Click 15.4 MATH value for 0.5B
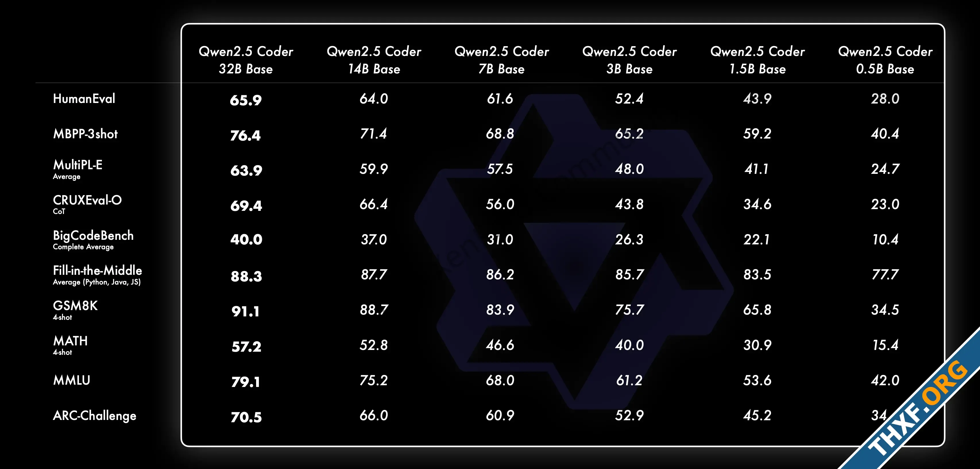980x469 pixels. click(x=885, y=345)
